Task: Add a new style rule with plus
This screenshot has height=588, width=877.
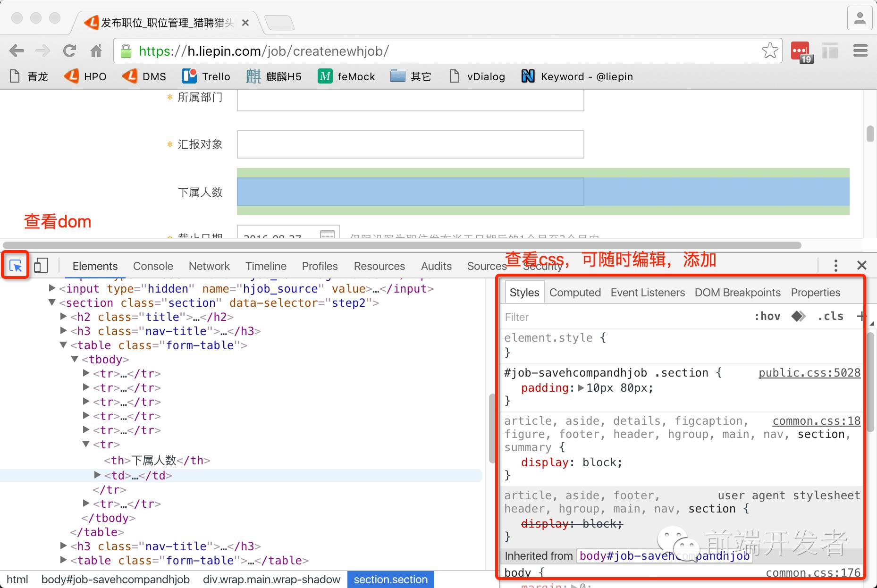Action: point(861,316)
